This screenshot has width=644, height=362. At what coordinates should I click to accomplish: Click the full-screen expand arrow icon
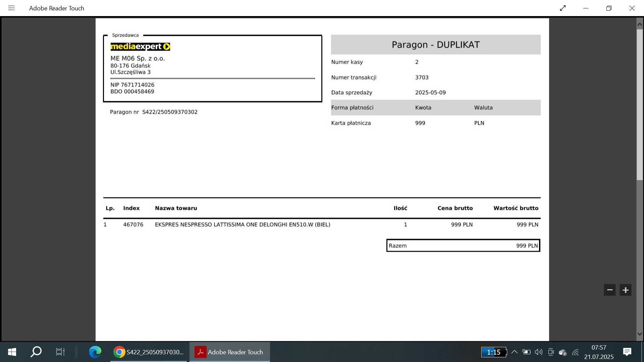click(x=563, y=8)
